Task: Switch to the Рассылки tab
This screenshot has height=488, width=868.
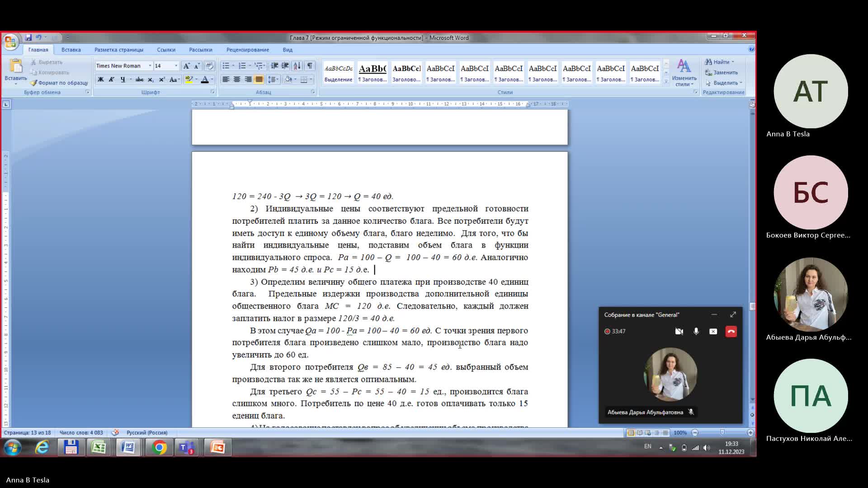Action: (x=201, y=50)
